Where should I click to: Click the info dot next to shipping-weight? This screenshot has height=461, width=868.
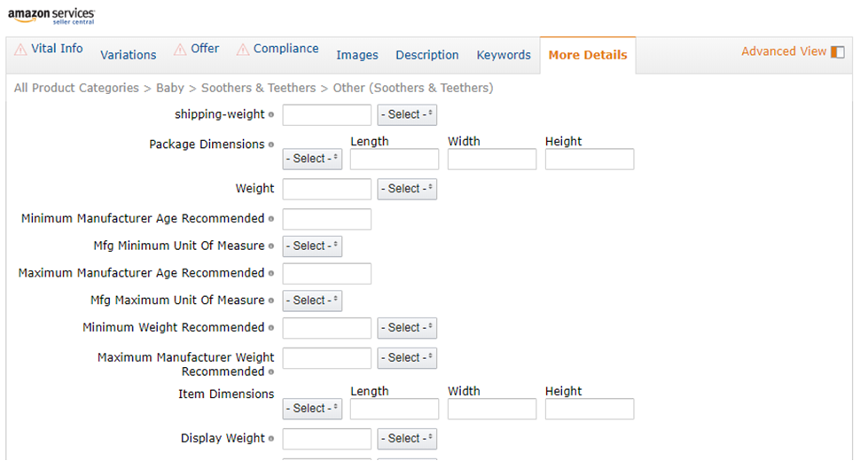point(271,114)
